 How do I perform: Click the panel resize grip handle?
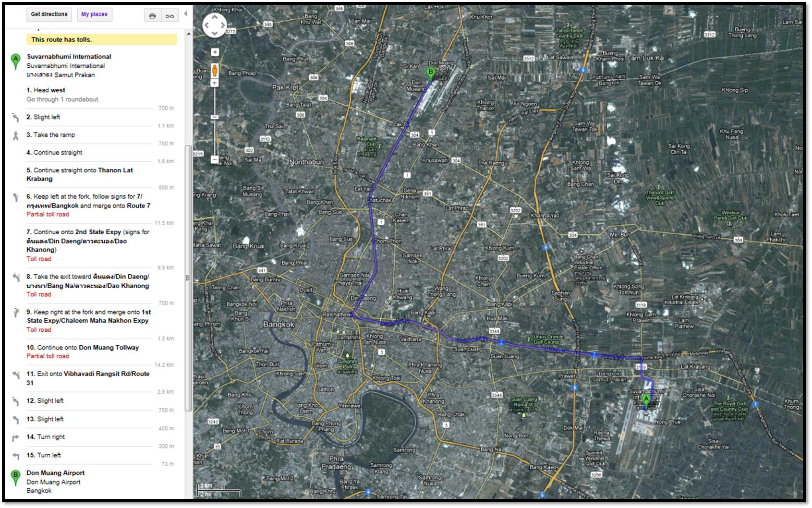pyautogui.click(x=188, y=278)
